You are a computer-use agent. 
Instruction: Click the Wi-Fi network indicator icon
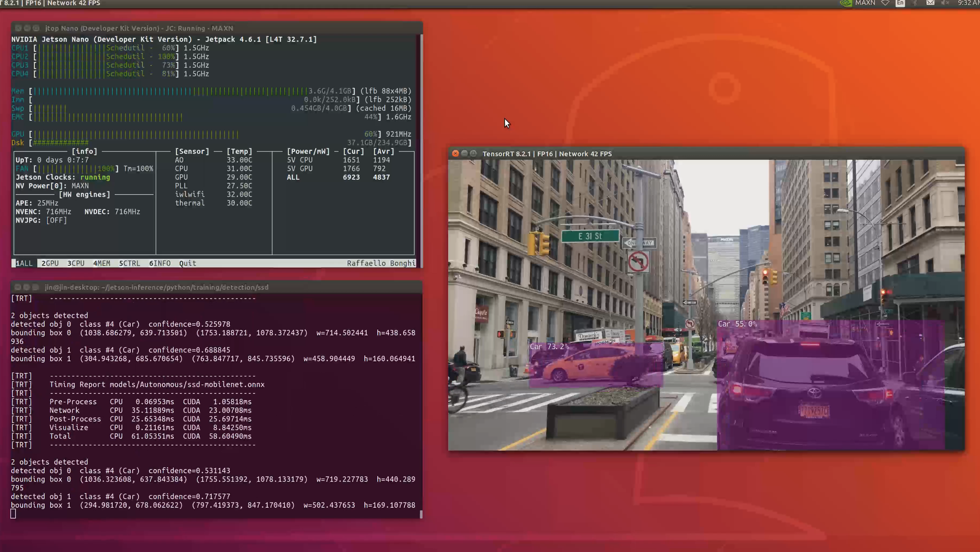(885, 3)
